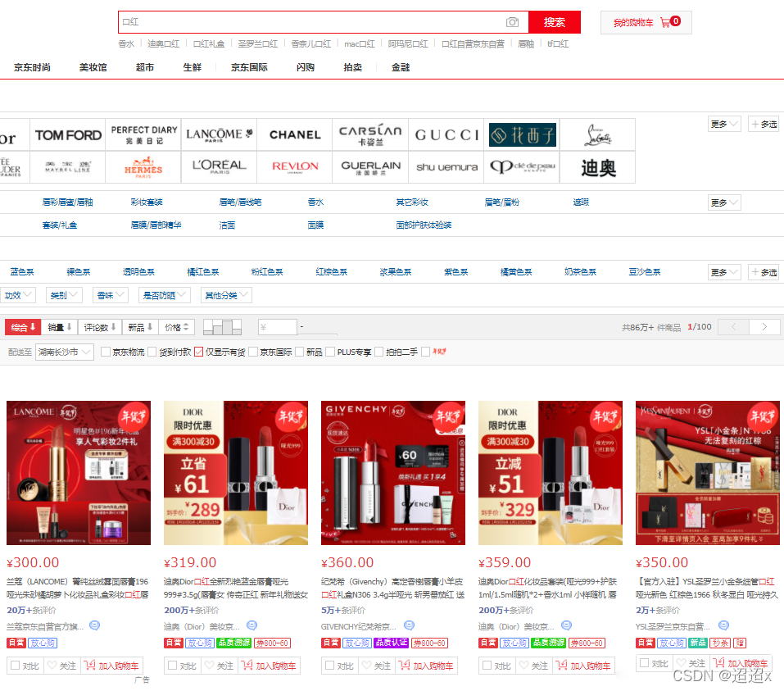Open the 类别 filter dropdown
Viewport: 784px width, 691px height.
pyautogui.click(x=64, y=295)
